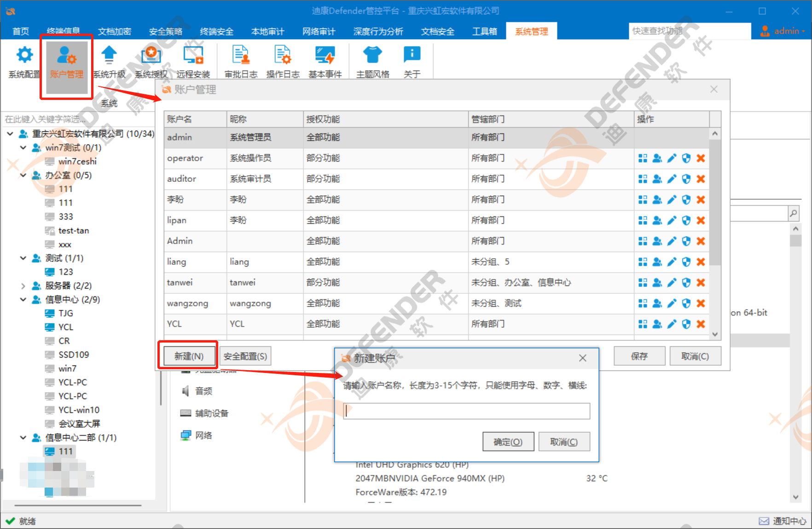Delete the wangzong account with orange X
Screen dimensions: 812x529
pyautogui.click(x=701, y=303)
